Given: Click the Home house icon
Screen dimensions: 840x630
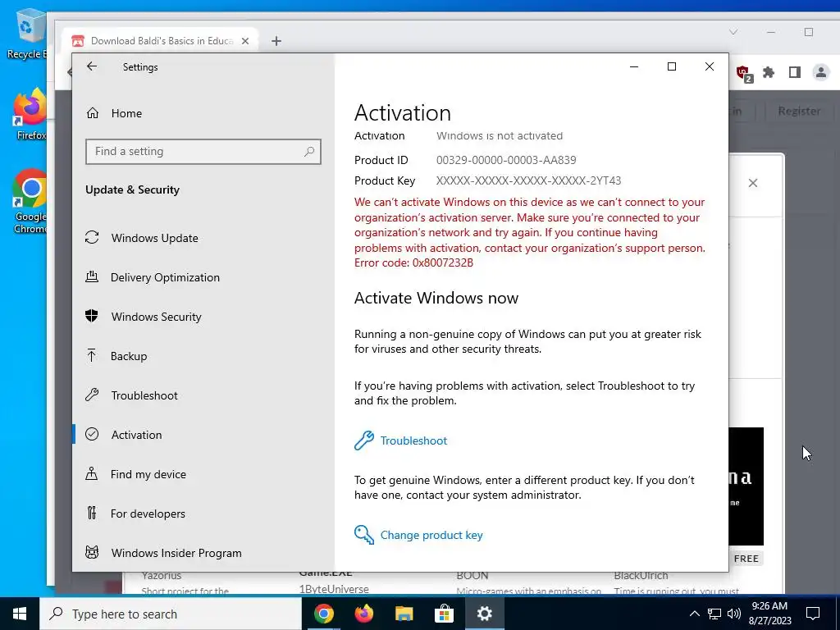Looking at the screenshot, I should [x=93, y=113].
